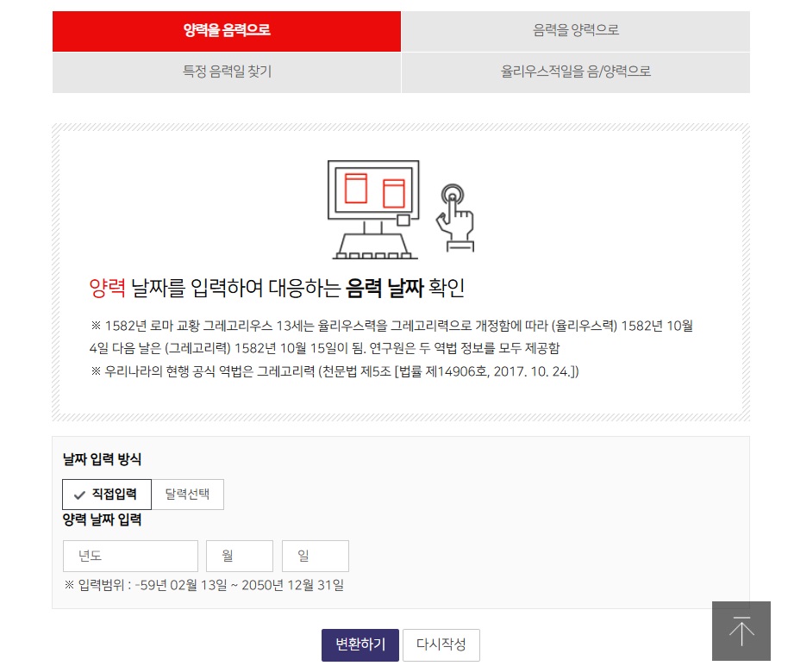The image size is (794, 672).
Task: Switch to the 음력을 양력으로 tab
Action: tap(575, 31)
